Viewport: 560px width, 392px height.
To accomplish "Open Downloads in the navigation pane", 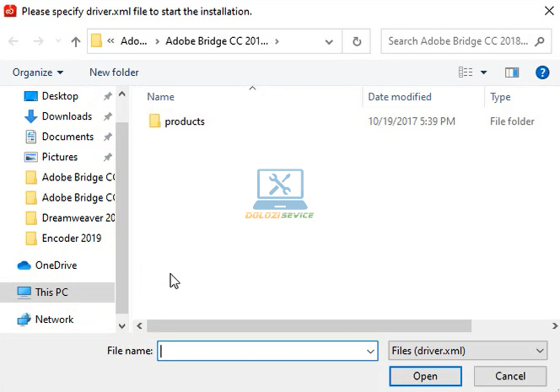I will tap(67, 116).
